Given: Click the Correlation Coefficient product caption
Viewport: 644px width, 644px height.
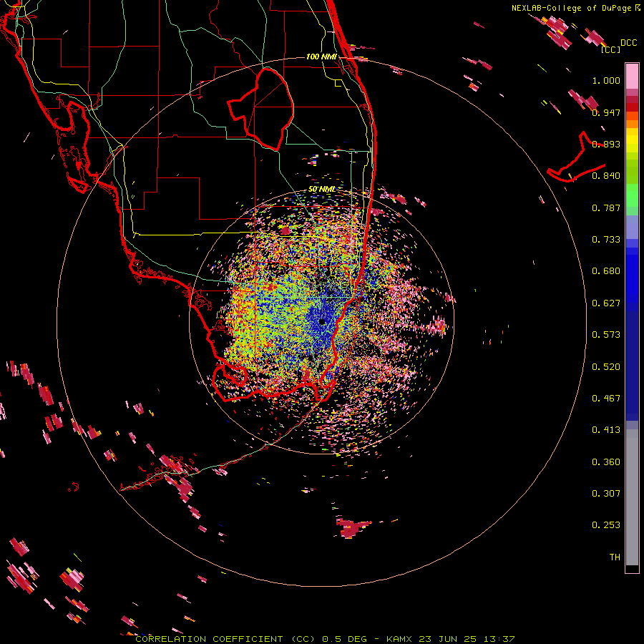Looking at the screenshot, I should pos(227,639).
